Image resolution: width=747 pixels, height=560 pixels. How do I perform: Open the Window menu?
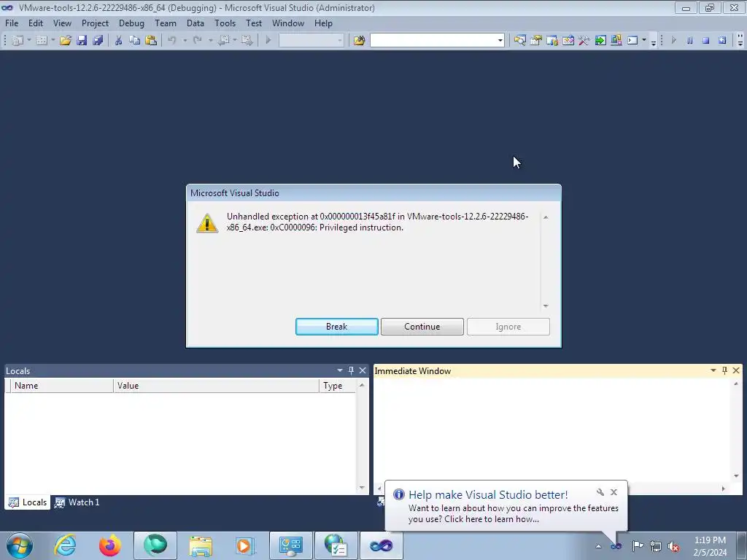click(x=287, y=23)
